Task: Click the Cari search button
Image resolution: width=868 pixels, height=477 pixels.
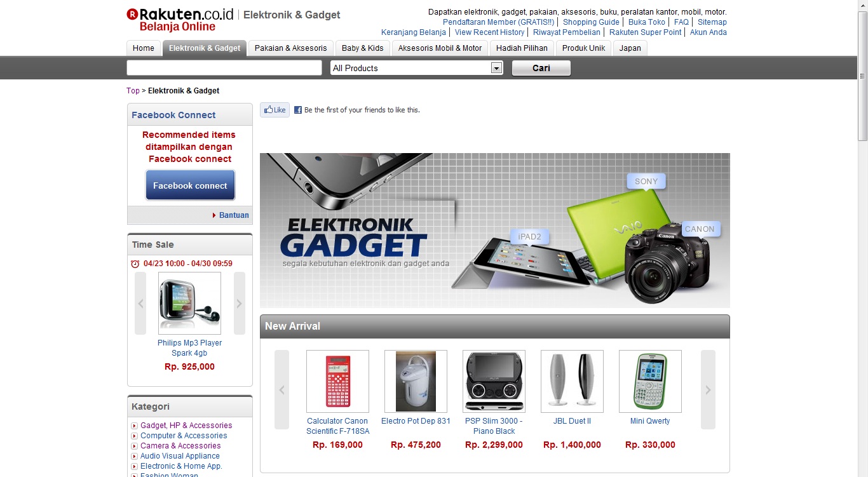Action: click(541, 68)
